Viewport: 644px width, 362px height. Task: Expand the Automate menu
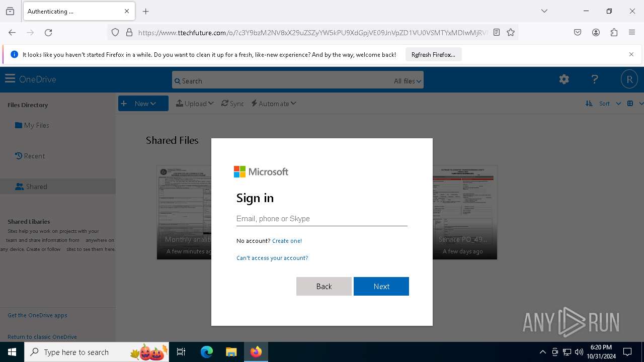274,104
